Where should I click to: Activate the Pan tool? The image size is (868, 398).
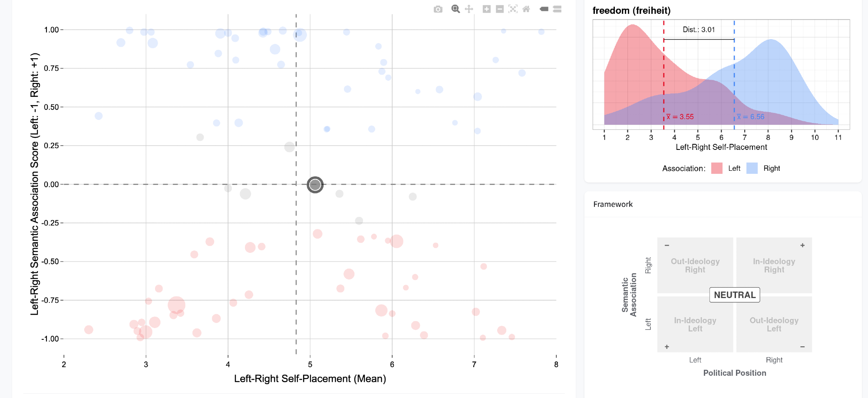point(469,9)
